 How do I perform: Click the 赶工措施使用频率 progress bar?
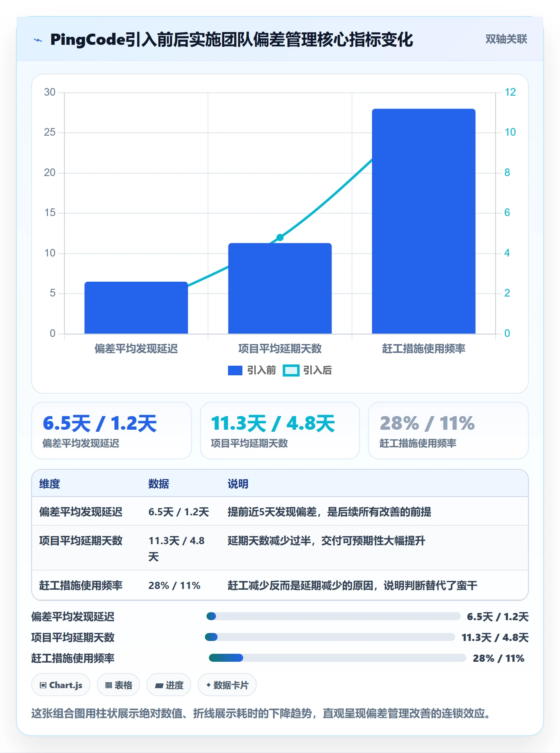(x=337, y=658)
